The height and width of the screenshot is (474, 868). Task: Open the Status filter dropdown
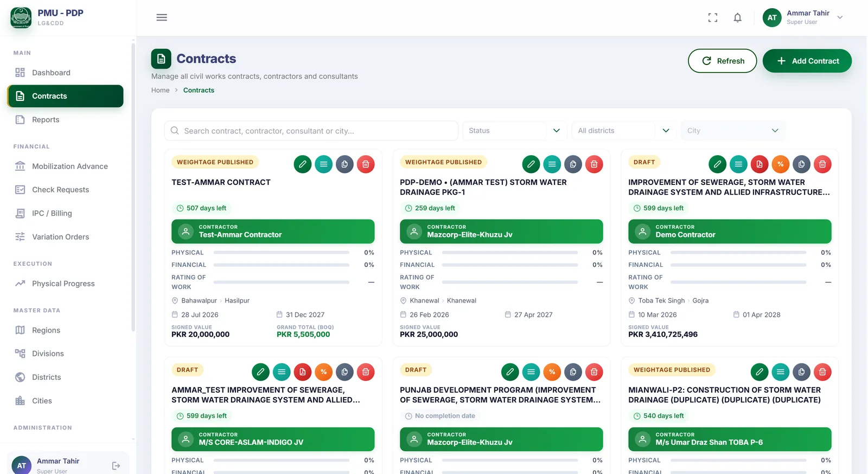coord(514,131)
